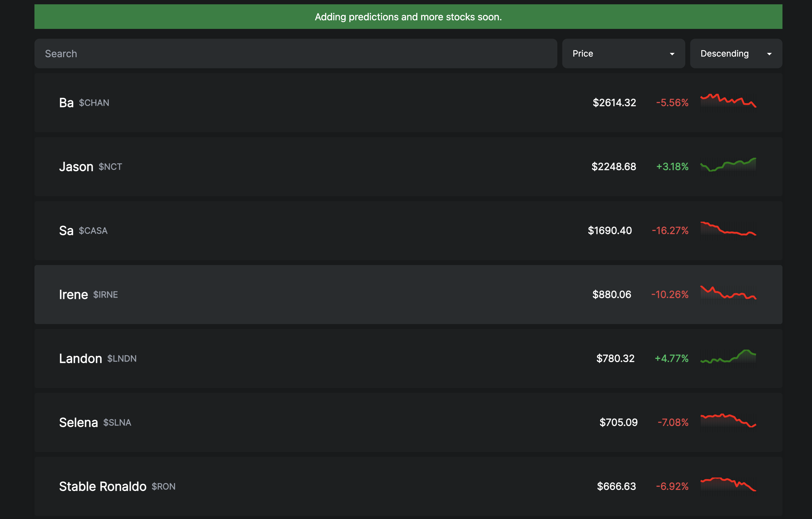
Task: Click the $RON ticker symbol
Action: (163, 486)
